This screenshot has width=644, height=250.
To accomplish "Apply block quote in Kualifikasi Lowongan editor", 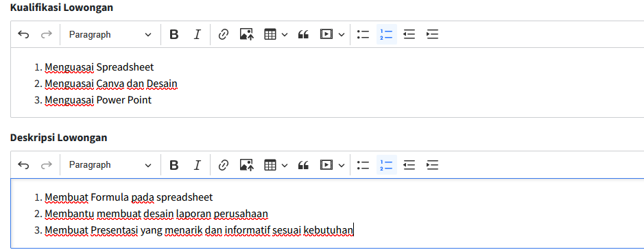I will pos(303,34).
